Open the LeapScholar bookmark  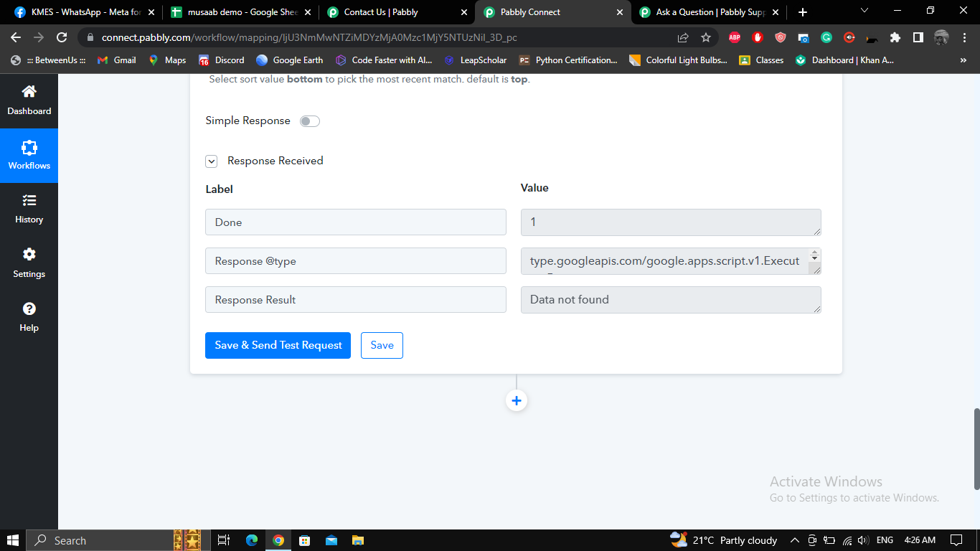(x=475, y=60)
